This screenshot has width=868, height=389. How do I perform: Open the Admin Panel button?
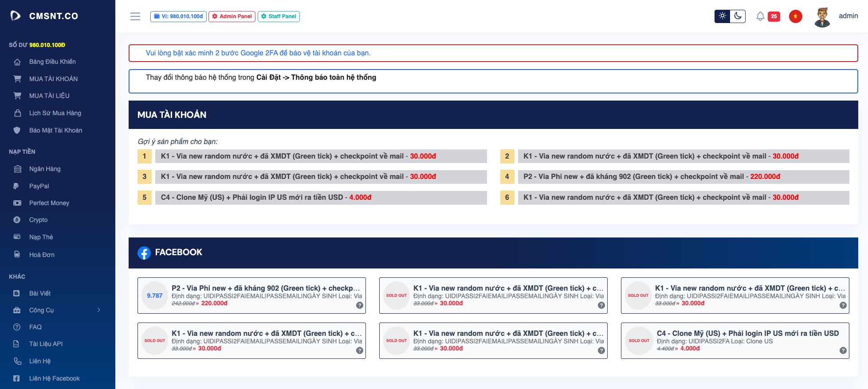click(232, 16)
